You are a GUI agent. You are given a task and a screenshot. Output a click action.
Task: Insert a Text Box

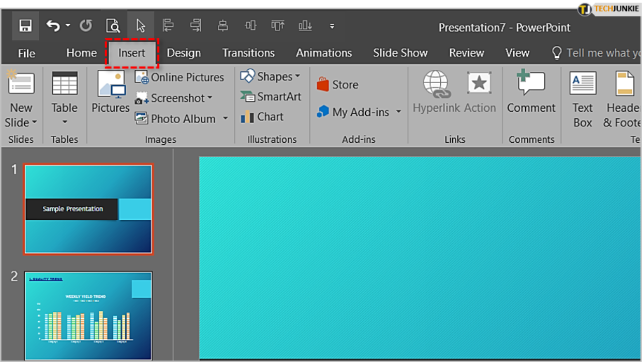point(582,97)
